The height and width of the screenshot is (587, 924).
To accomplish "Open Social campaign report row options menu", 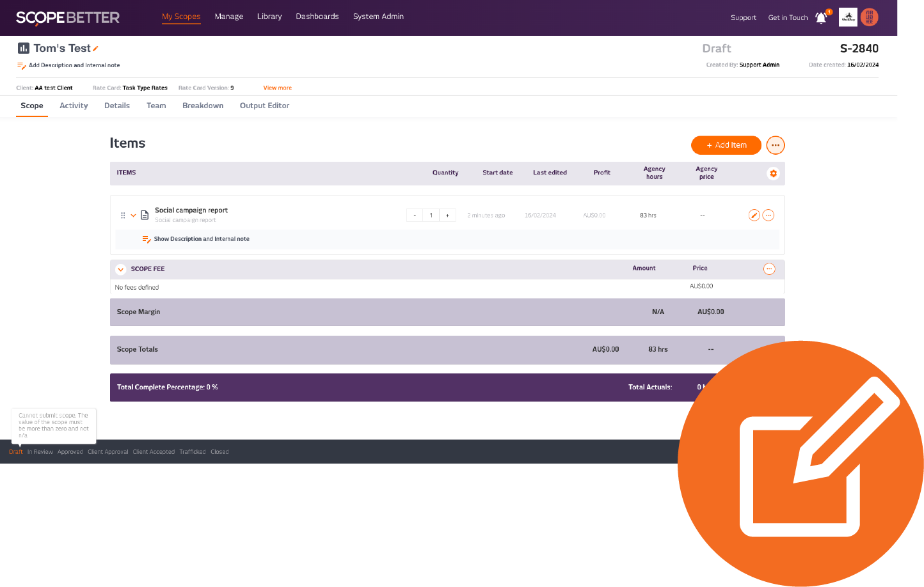I will point(769,215).
